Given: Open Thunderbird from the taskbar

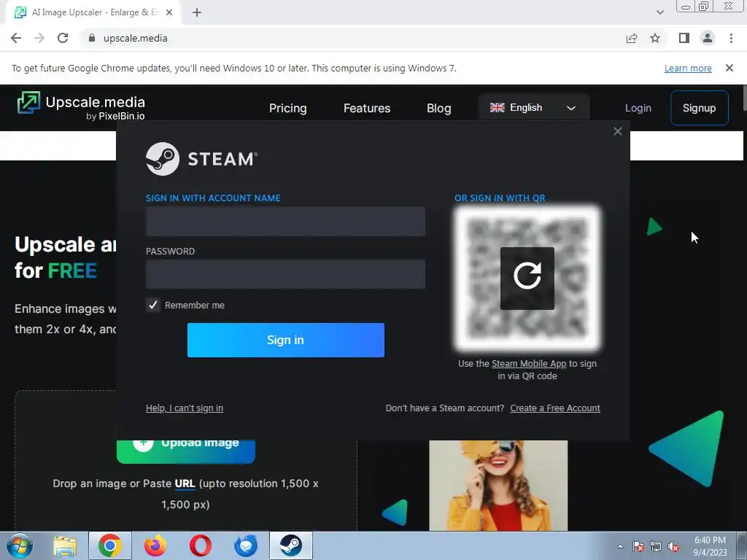Looking at the screenshot, I should [x=246, y=545].
